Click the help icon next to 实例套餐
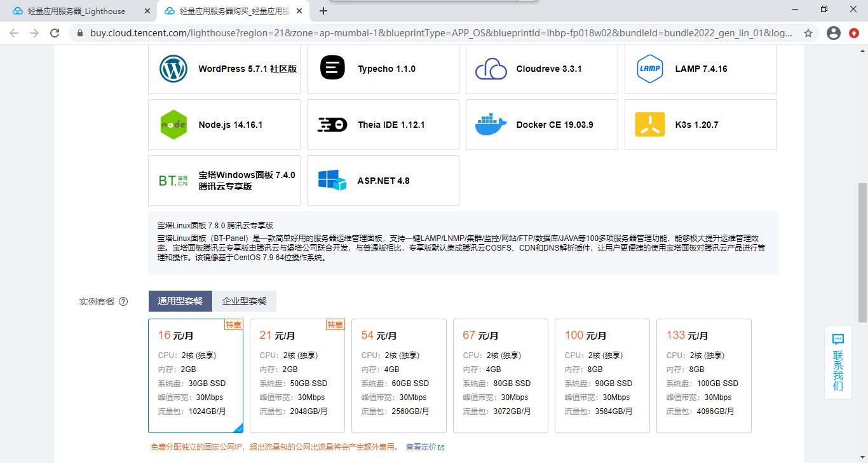The width and height of the screenshot is (868, 463). coord(123,301)
